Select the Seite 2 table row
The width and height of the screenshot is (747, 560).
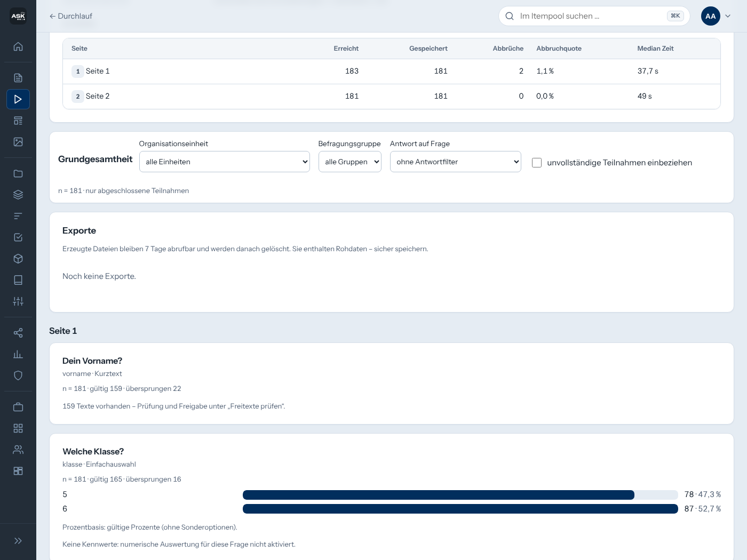pyautogui.click(x=392, y=97)
